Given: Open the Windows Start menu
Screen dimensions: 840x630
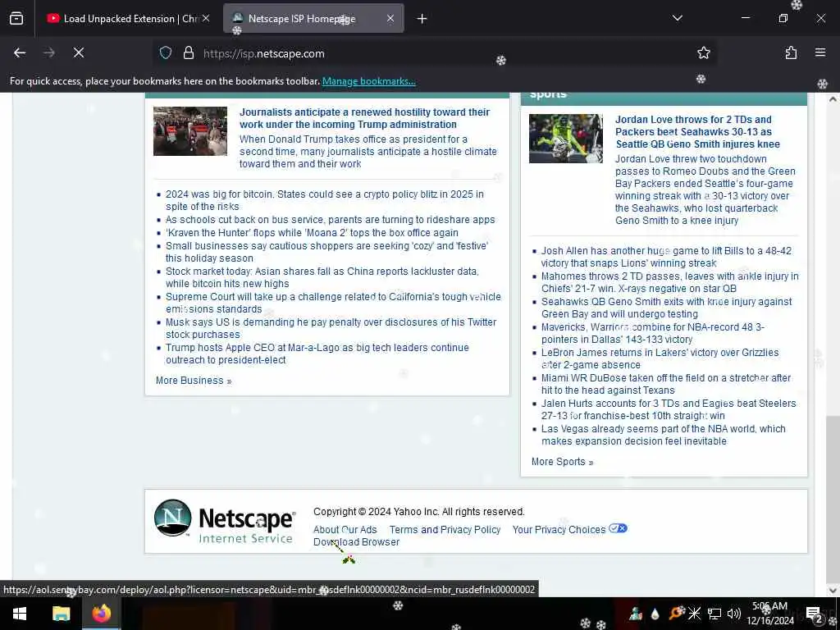Looking at the screenshot, I should coord(20,614).
